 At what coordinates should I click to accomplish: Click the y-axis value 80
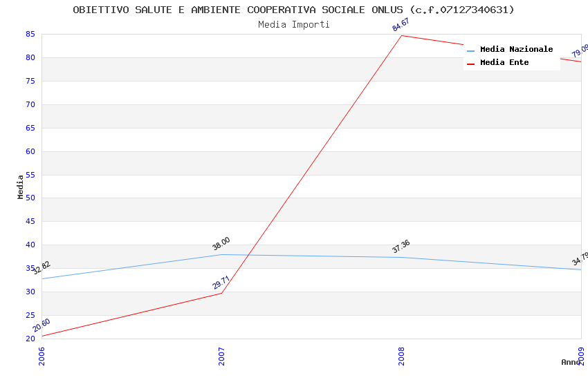coord(30,57)
